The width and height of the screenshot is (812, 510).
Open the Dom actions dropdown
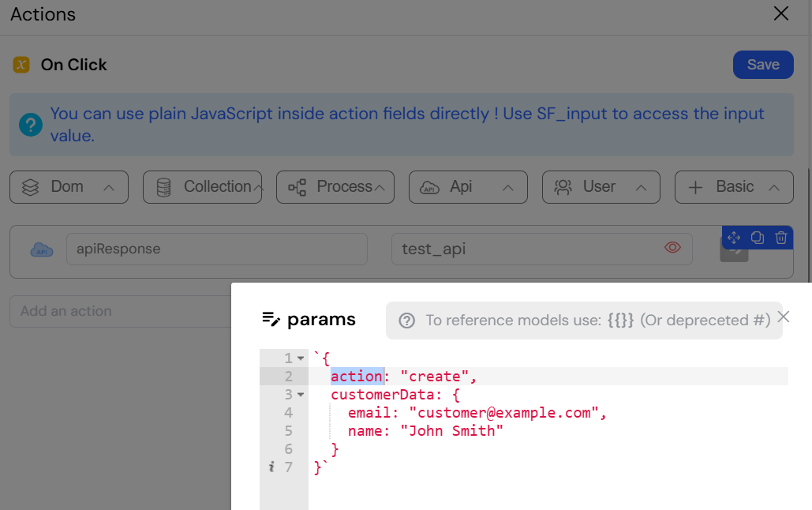[69, 187]
